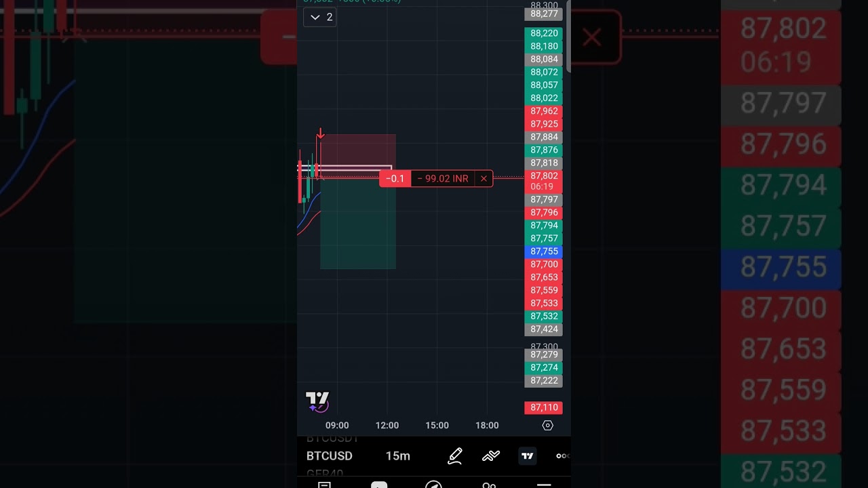Tap the 87,876 price label

pos(544,150)
